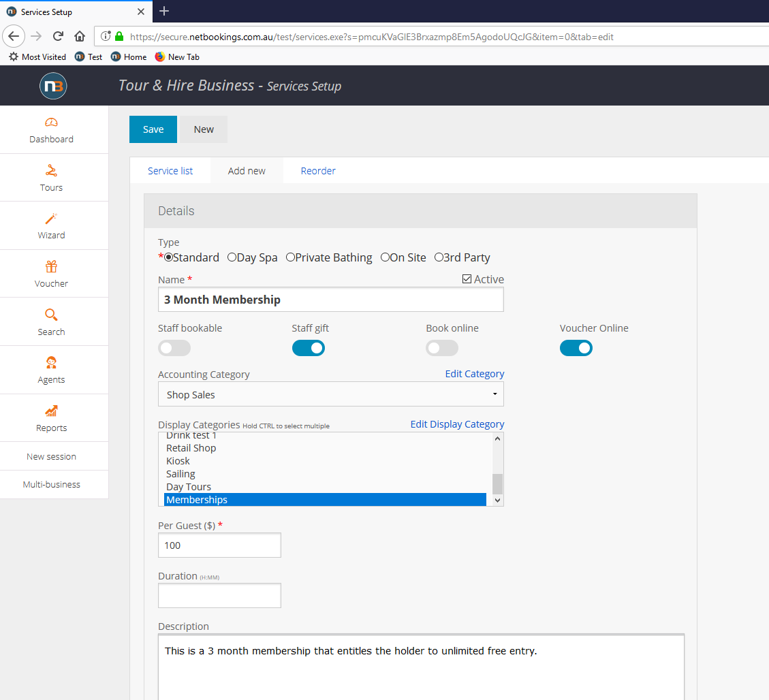Image resolution: width=769 pixels, height=700 pixels.
Task: Click the Services Setup browser tab
Action: click(76, 12)
